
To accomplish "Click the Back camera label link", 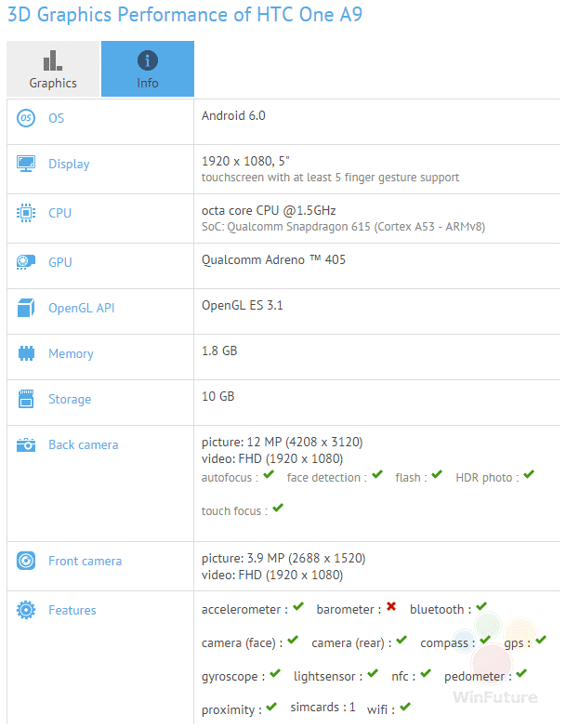I will tap(84, 444).
